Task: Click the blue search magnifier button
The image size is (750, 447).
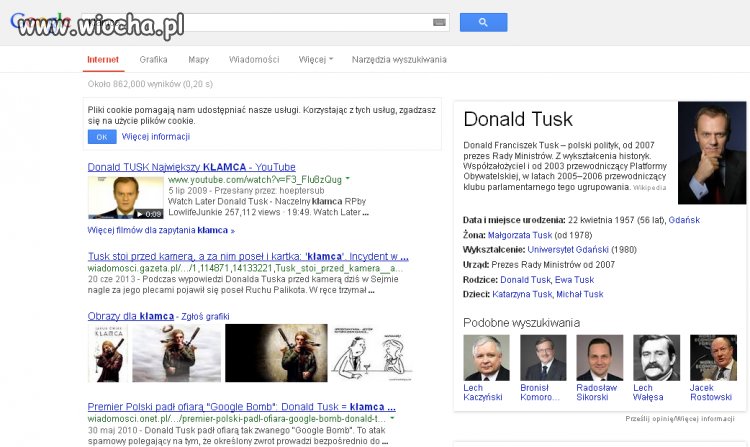Action: (x=484, y=22)
